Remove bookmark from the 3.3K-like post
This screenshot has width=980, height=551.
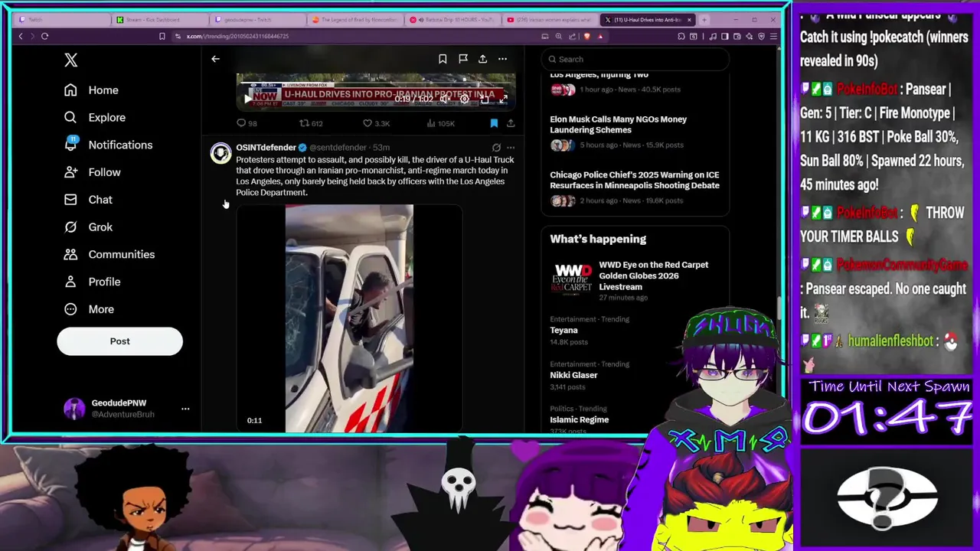coord(494,123)
